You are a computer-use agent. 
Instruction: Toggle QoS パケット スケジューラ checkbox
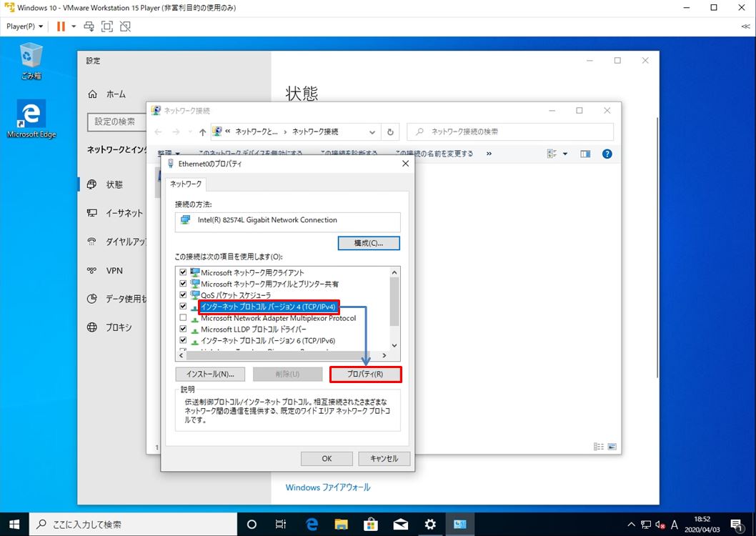[183, 295]
